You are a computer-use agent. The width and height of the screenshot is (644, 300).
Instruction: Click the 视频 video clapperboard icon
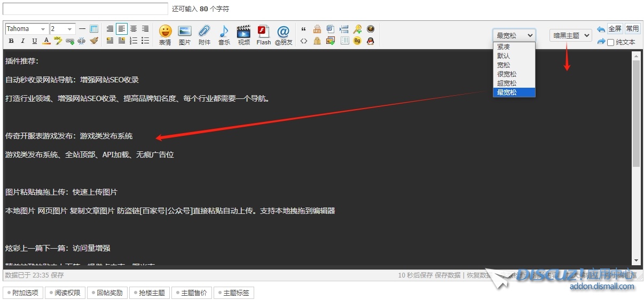244,32
